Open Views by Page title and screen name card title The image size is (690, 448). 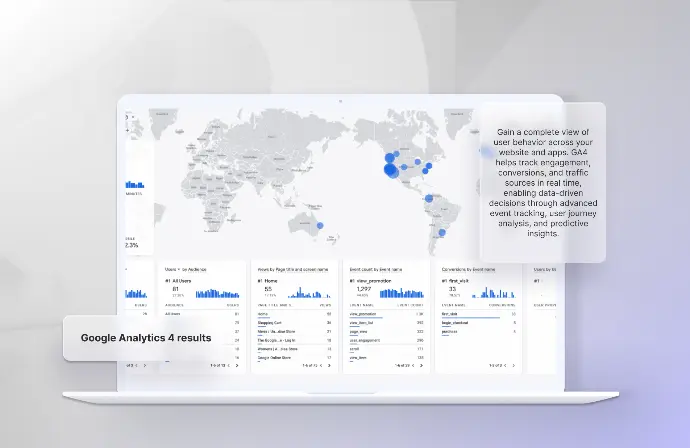(x=293, y=269)
